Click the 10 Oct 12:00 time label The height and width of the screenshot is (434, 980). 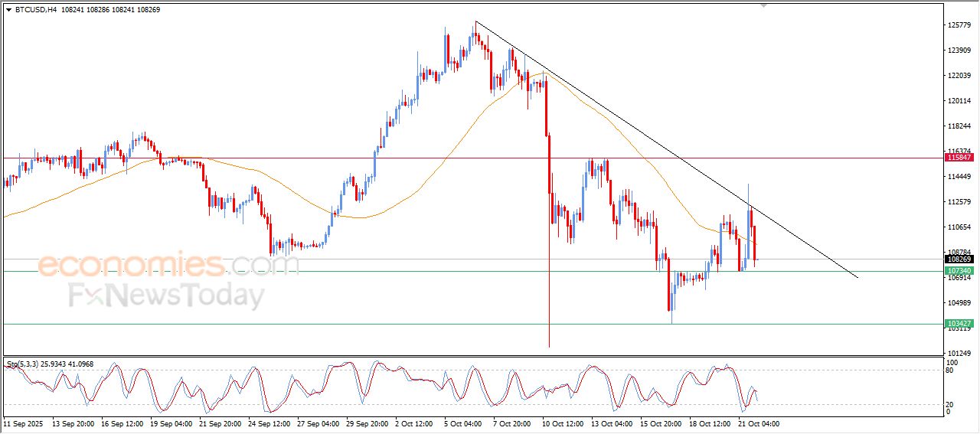pos(563,423)
